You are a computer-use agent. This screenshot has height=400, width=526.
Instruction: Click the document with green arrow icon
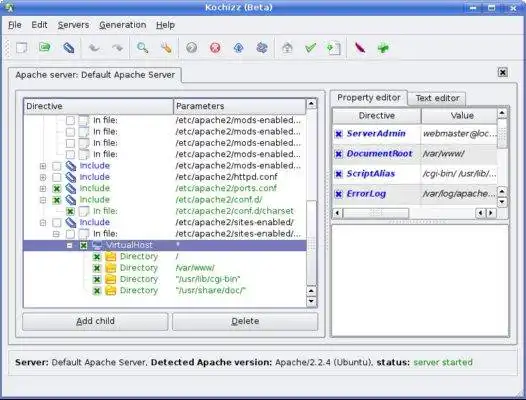click(x=334, y=48)
